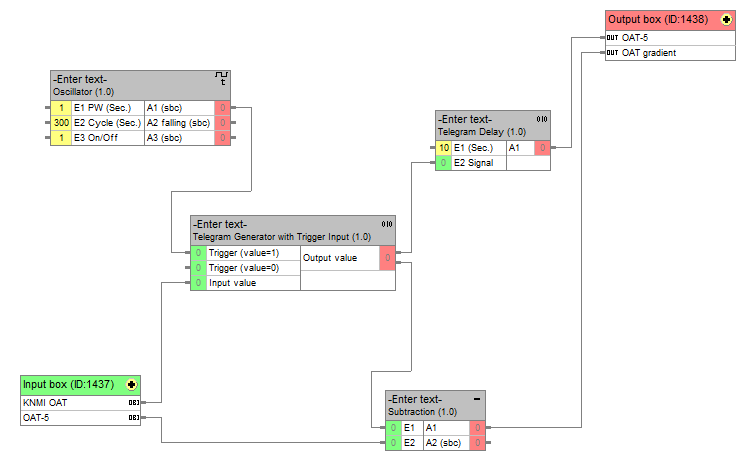
Task: Click the OUT icon beside OAT gradient
Action: point(612,53)
